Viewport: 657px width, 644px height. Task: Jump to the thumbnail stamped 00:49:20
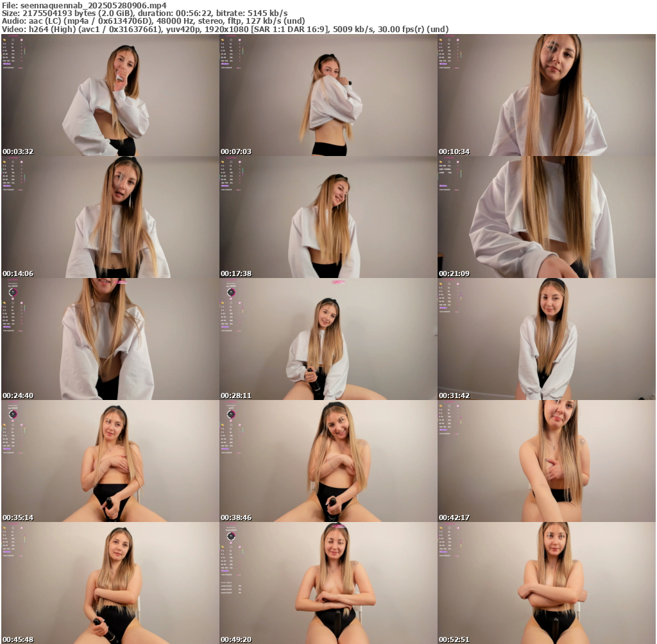(x=328, y=583)
